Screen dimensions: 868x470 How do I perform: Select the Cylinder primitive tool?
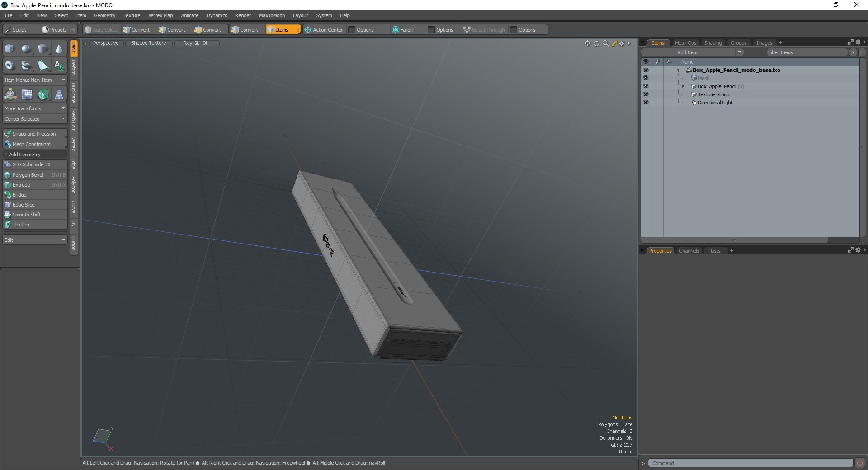click(42, 49)
